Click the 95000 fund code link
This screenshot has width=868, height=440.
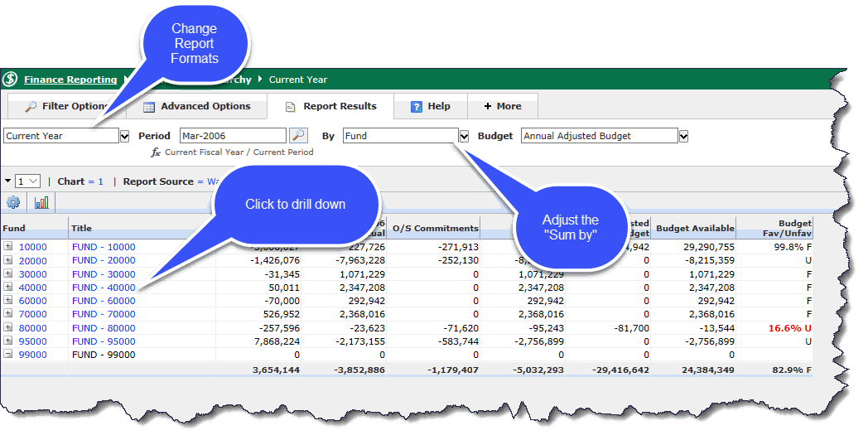[x=33, y=341]
